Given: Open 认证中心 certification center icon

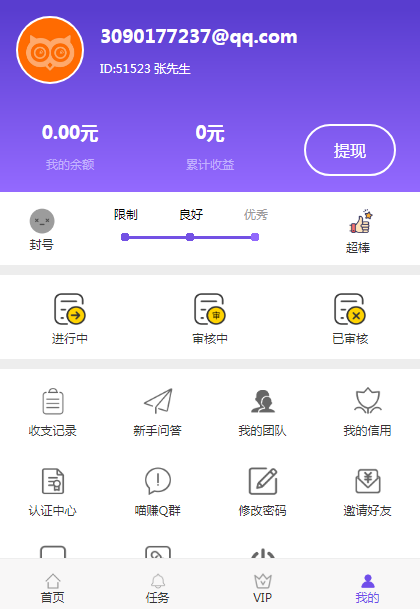Looking at the screenshot, I should pyautogui.click(x=52, y=481).
